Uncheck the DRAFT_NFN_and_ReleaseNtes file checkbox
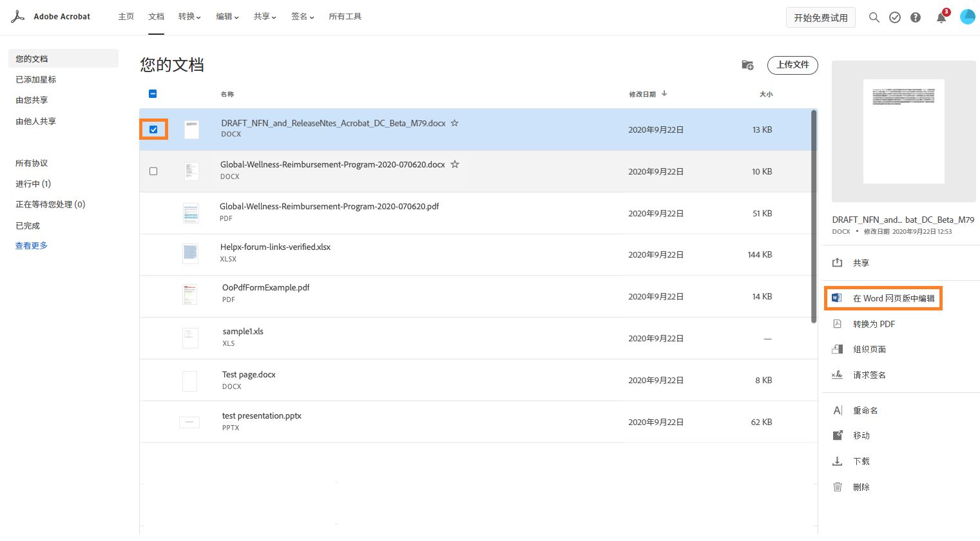980x541 pixels. (153, 129)
